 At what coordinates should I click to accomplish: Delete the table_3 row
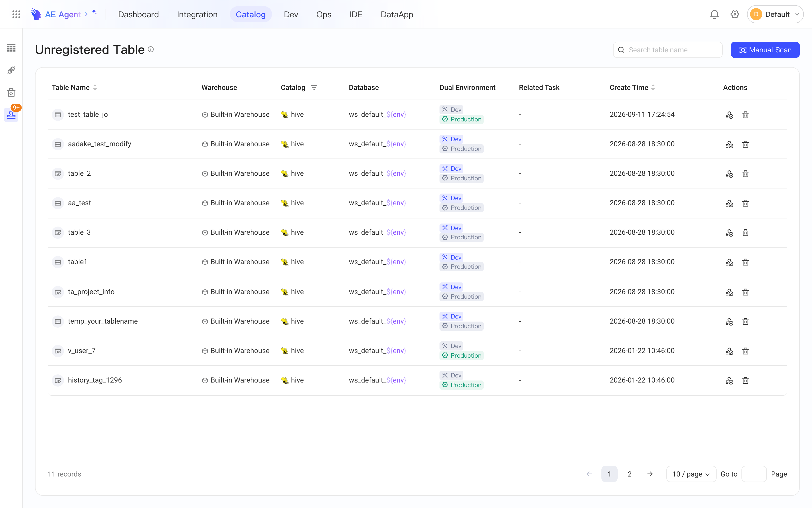click(745, 233)
